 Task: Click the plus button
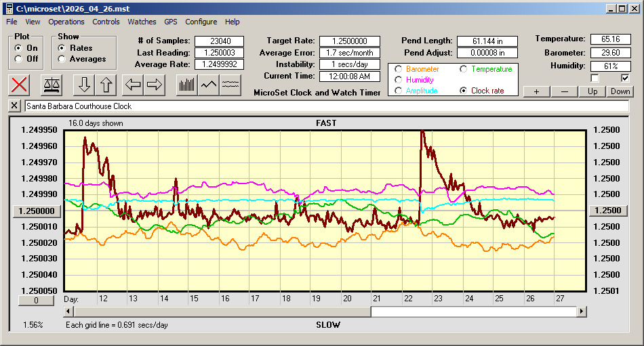point(536,91)
